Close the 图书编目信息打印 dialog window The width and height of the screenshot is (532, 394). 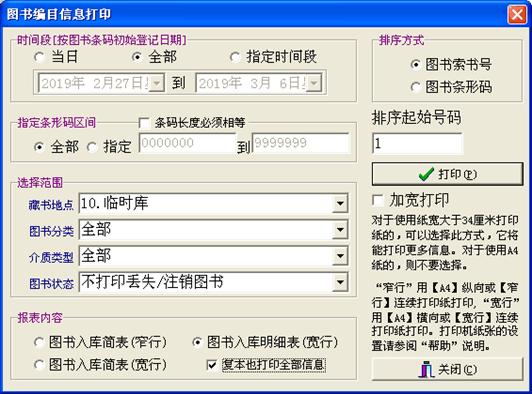[517, 14]
